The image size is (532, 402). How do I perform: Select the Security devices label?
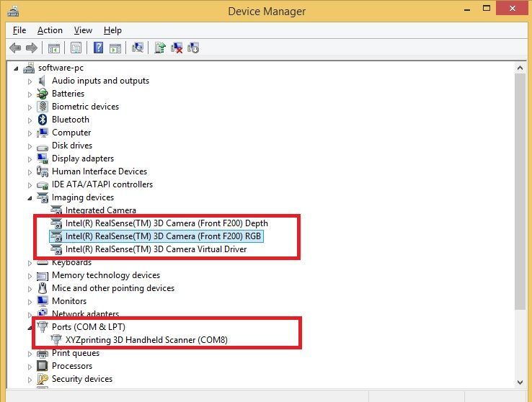point(82,379)
